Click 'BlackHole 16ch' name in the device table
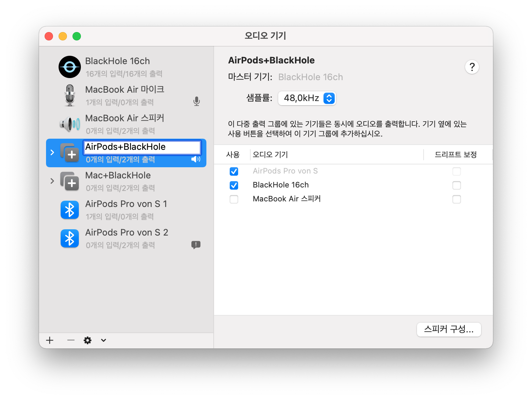Viewport: 532px width, 400px height. pyautogui.click(x=281, y=185)
